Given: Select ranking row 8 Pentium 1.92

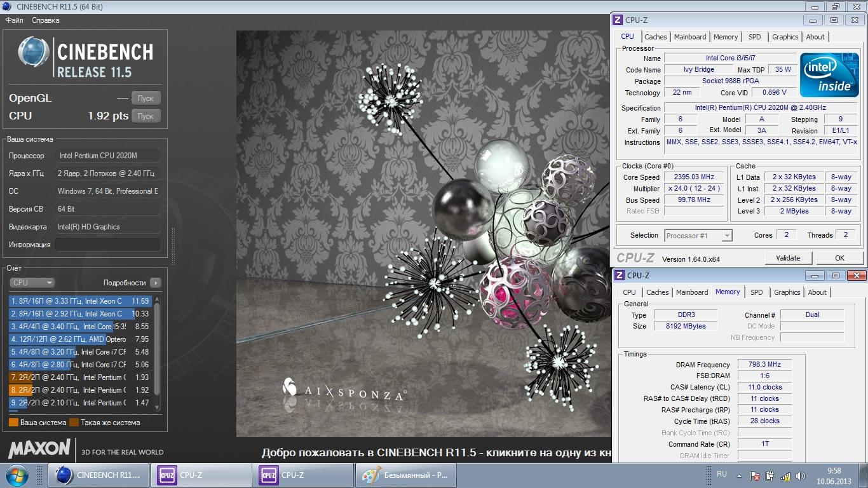Looking at the screenshot, I should pyautogui.click(x=80, y=390).
